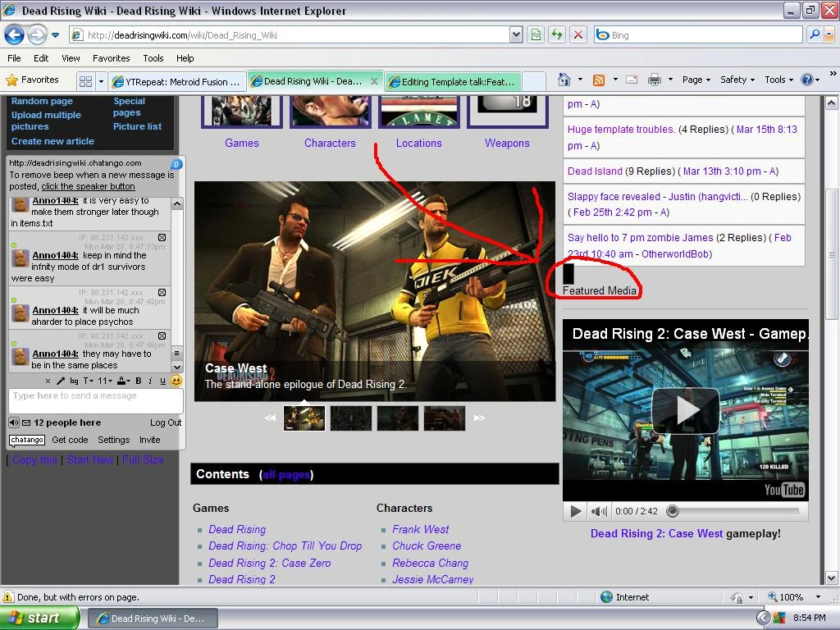840x630 pixels.
Task: Toggle italic in chat formatting
Action: pyautogui.click(x=150, y=381)
